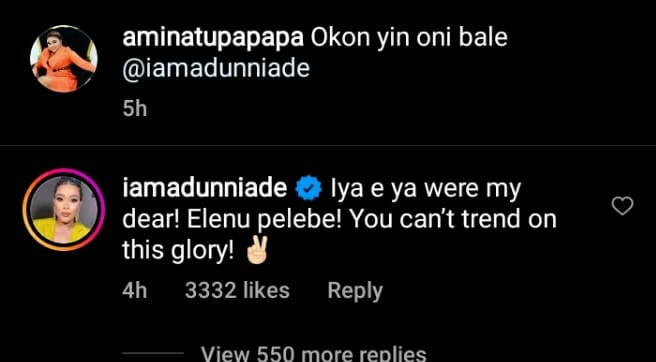
Task: Tap the 'this glory!' text in the reply
Action: 178,251
